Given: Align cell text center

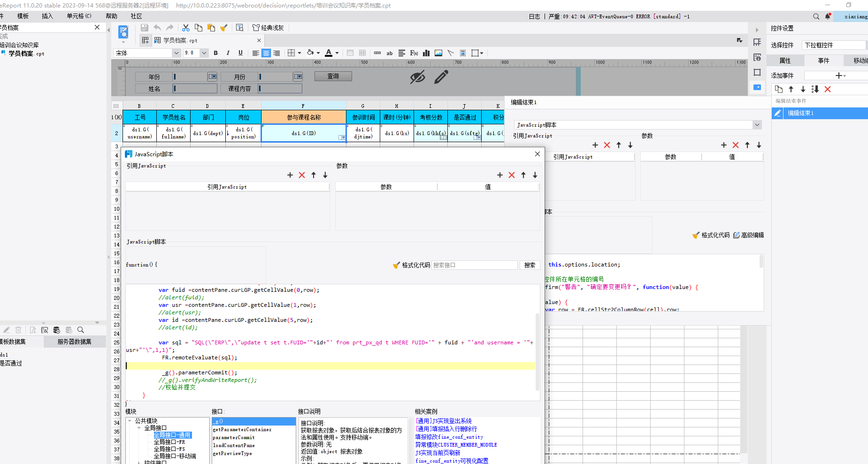Looking at the screenshot, I should coord(266,53).
